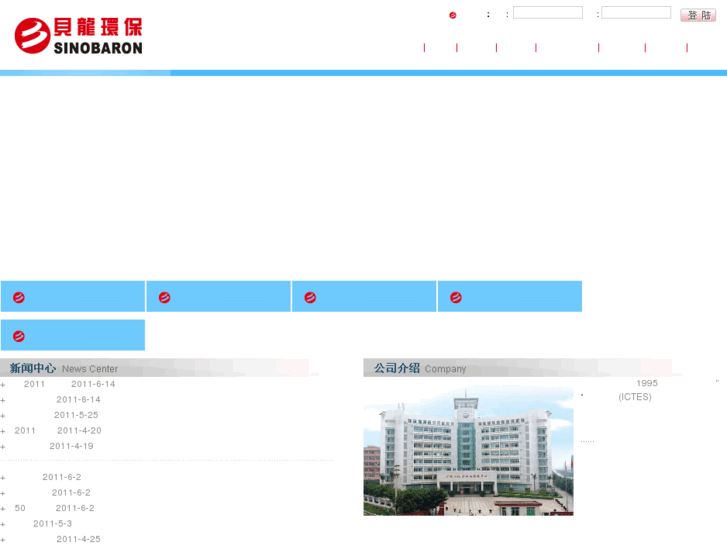Click the small red icon beside the login form
The image size is (727, 545).
453,15
